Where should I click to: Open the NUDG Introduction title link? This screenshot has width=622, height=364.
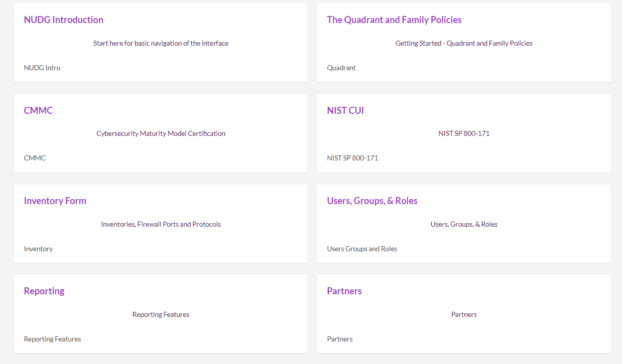coord(64,20)
